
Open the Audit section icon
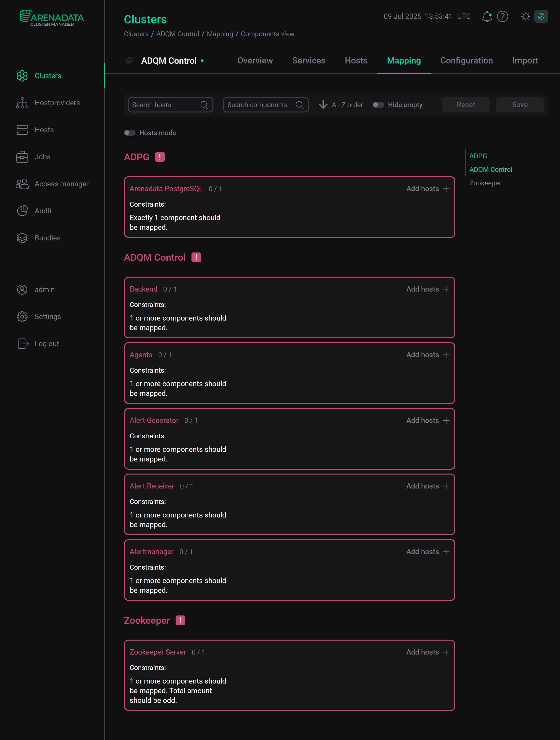[x=22, y=211]
